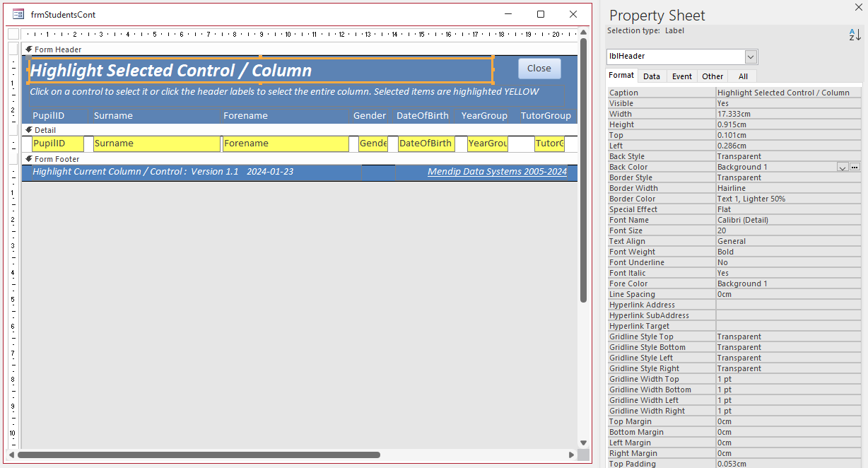868x468 pixels.
Task: Click the Close button on the form header
Action: 539,69
